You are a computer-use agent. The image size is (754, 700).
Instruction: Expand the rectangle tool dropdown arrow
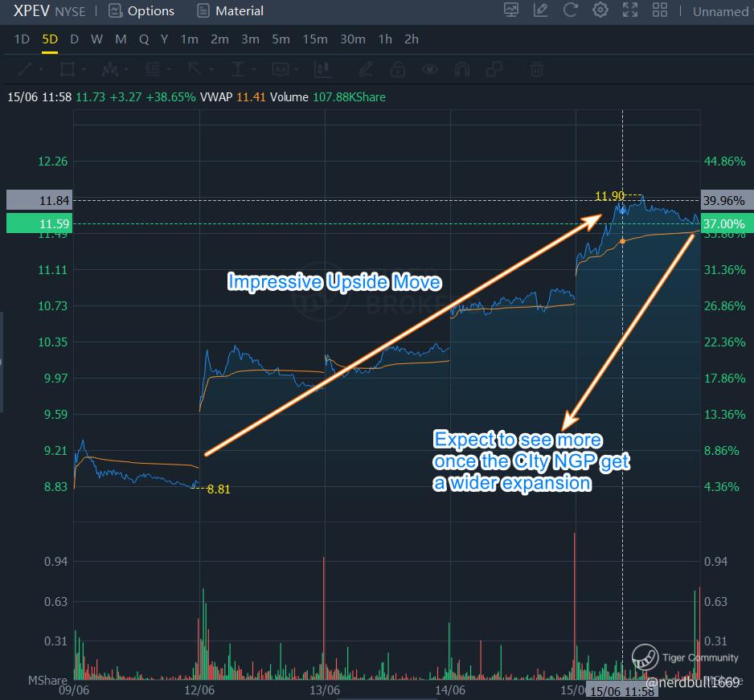pos(84,70)
